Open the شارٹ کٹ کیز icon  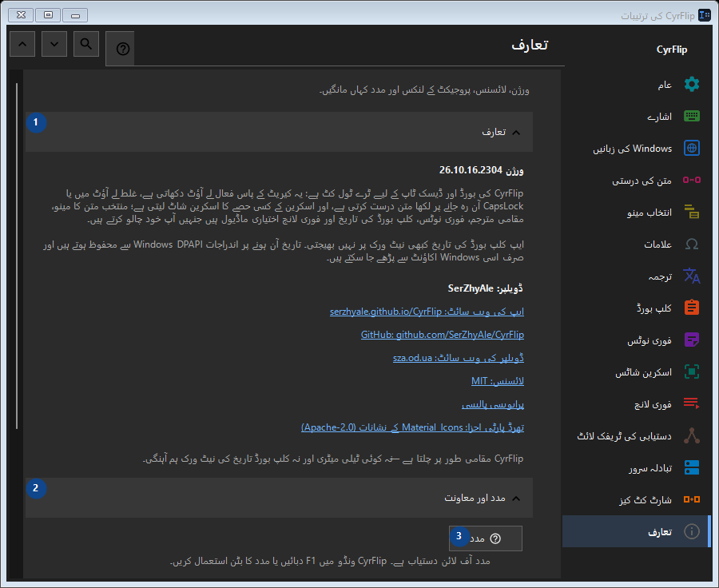point(692,499)
